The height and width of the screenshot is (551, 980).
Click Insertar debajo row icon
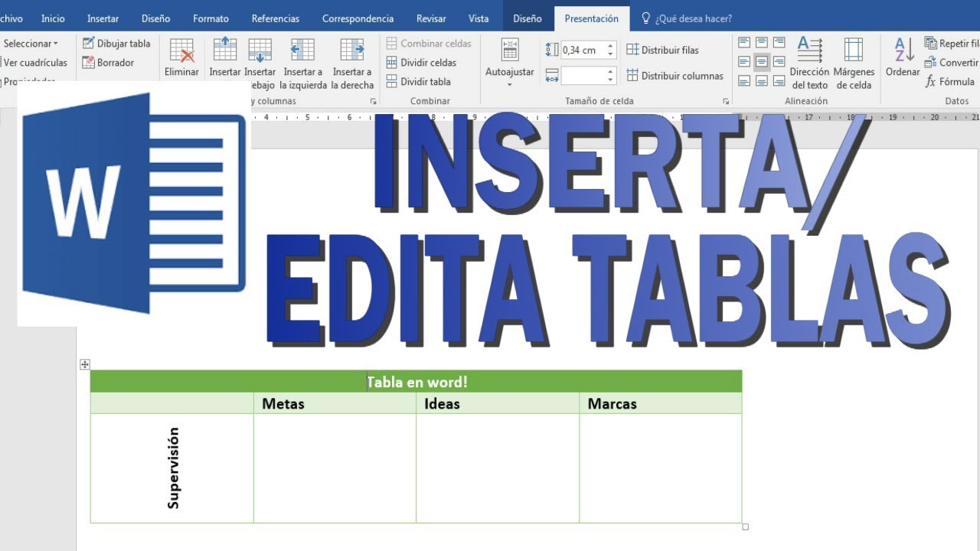click(x=260, y=51)
